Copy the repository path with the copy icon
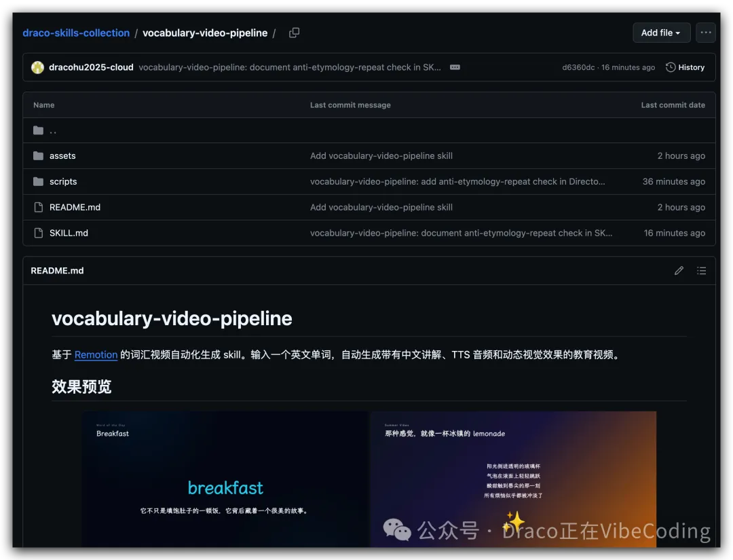Viewport: 733px width, 560px height. 294,33
